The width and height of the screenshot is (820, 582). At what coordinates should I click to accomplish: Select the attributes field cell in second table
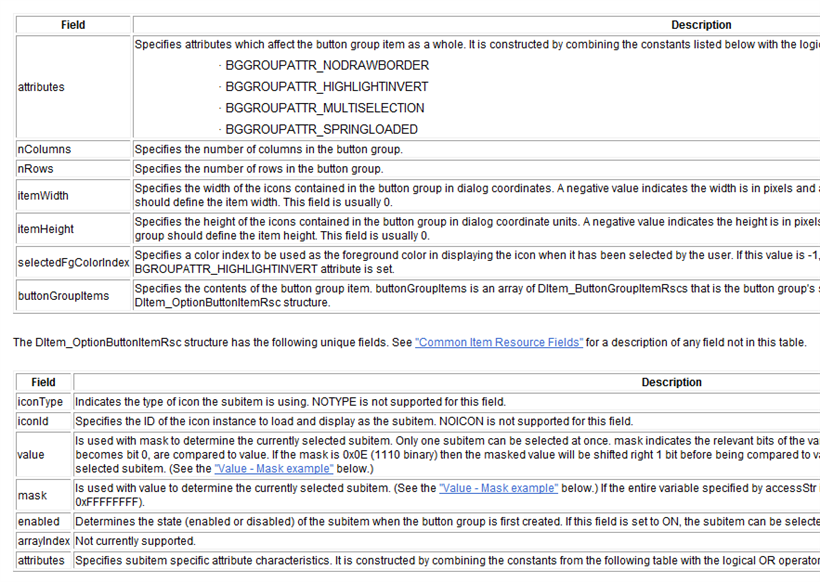(x=43, y=561)
